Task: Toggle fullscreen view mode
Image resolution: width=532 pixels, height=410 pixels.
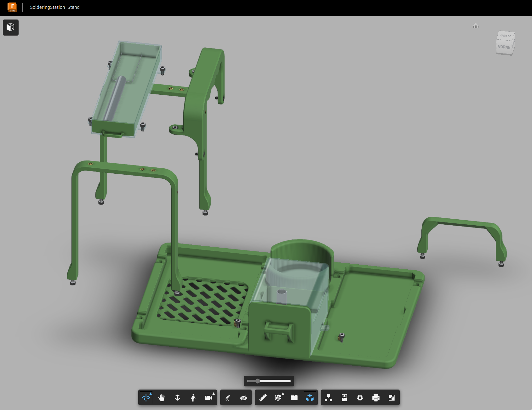Action: (392, 397)
